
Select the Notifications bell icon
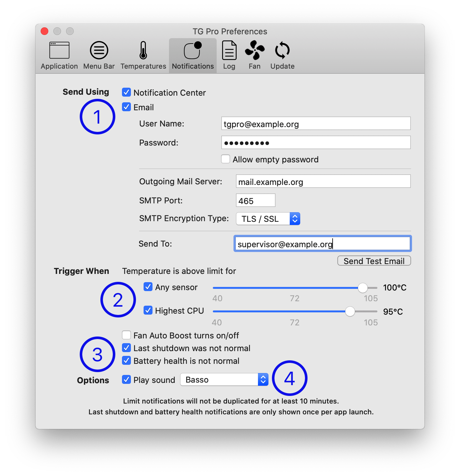tap(193, 51)
